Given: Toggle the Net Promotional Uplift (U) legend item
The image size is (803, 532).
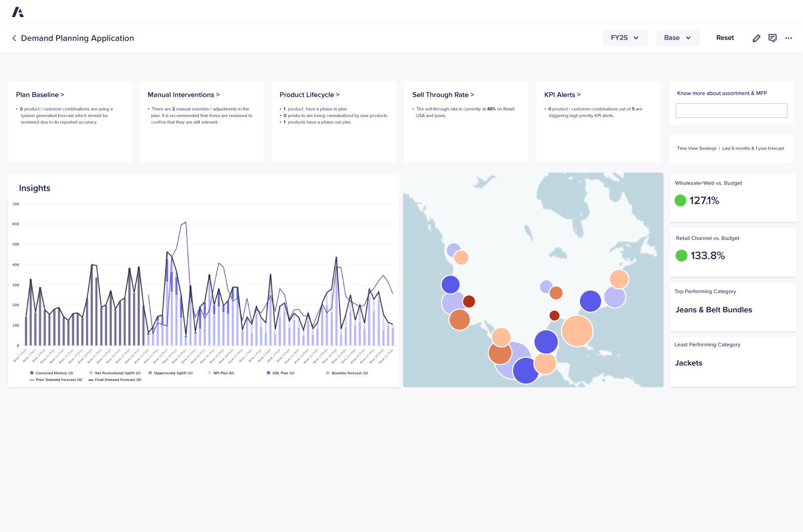Looking at the screenshot, I should tap(91, 373).
